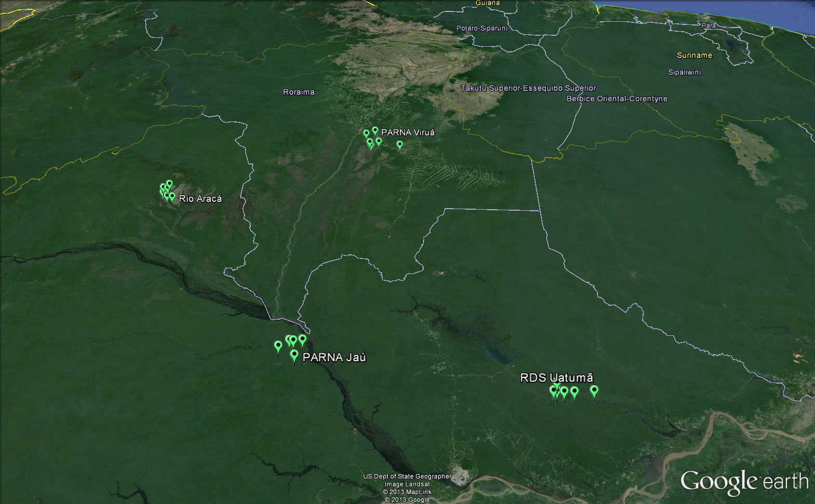The height and width of the screenshot is (504, 815).
Task: Select the pin directly left of Rio Aracá label
Action: (x=172, y=197)
